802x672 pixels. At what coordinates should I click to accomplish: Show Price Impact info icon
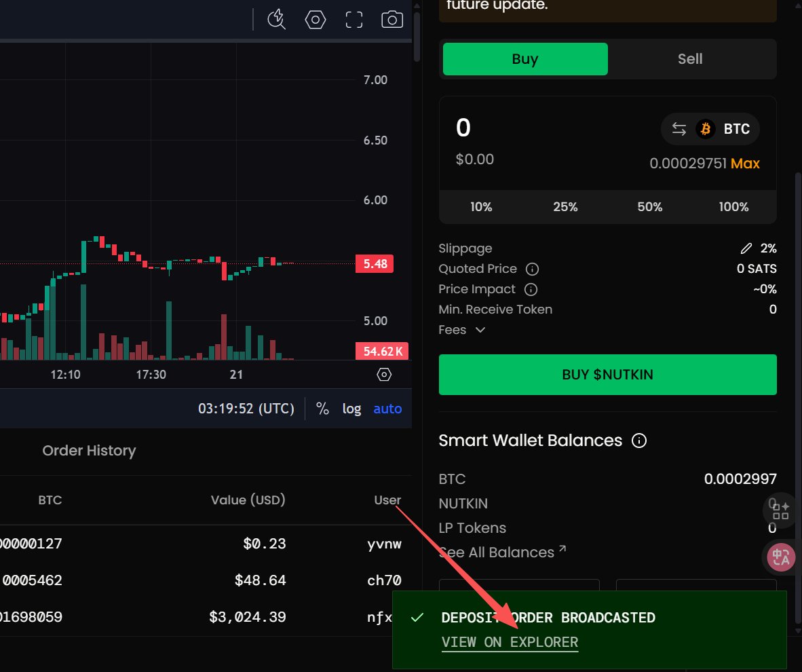(531, 289)
